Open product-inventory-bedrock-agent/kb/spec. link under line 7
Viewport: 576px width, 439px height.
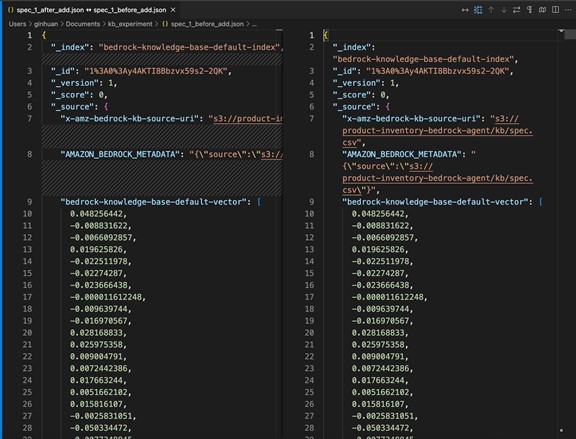click(x=438, y=131)
